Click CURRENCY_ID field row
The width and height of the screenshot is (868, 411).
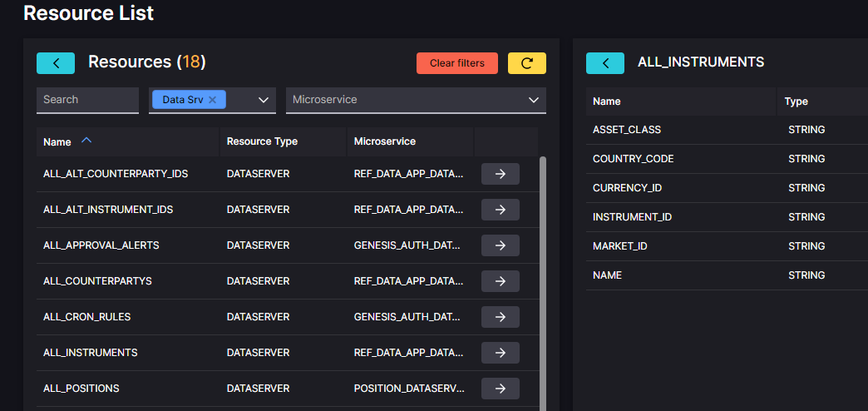[727, 188]
